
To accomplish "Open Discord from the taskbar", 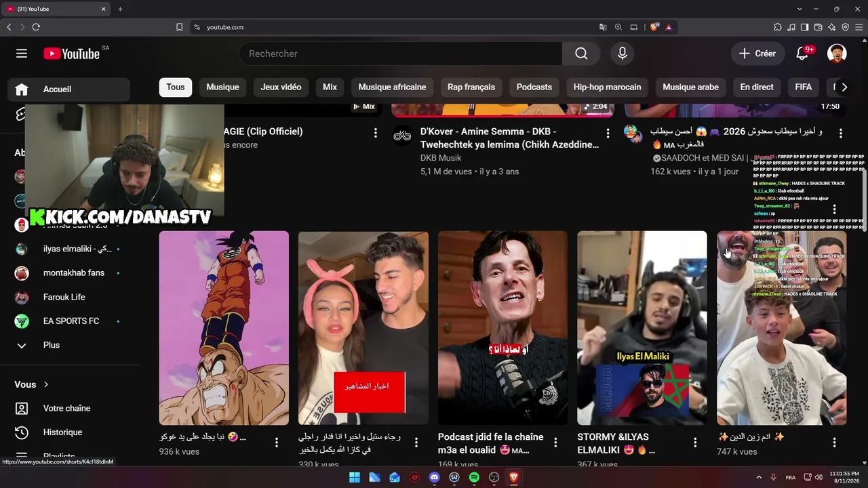I will 435,477.
